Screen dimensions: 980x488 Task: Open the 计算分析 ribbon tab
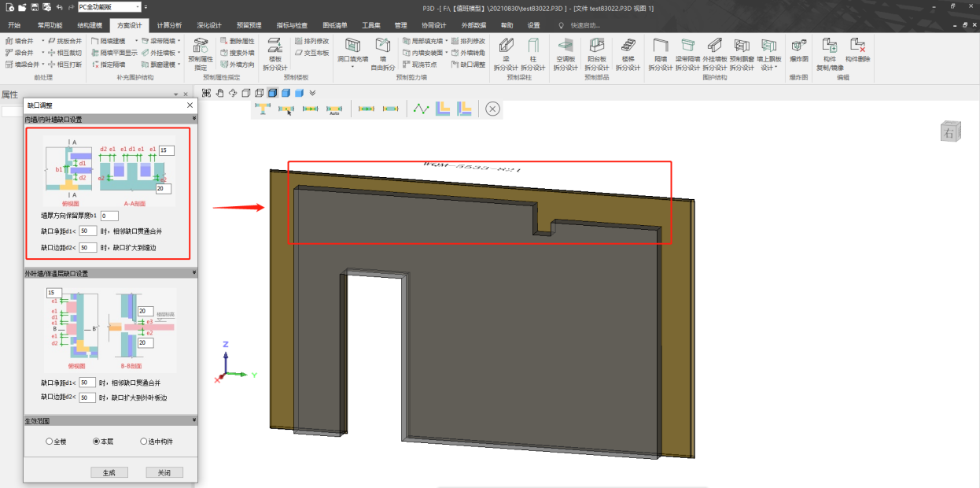168,25
